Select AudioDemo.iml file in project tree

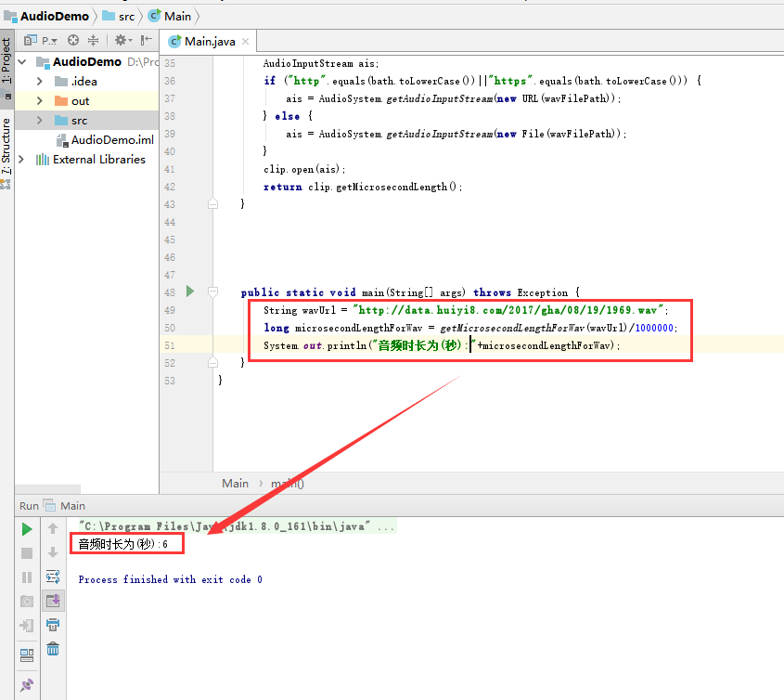pos(111,140)
